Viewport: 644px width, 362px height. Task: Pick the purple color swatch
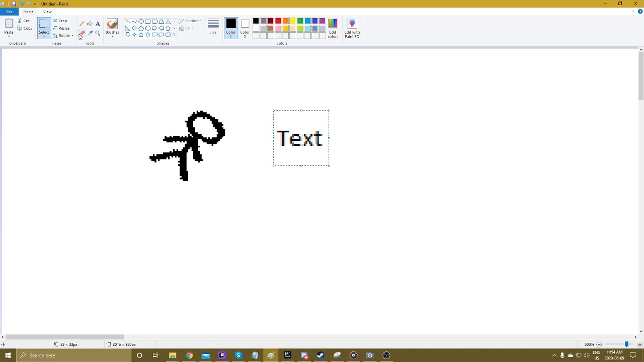[x=322, y=21]
